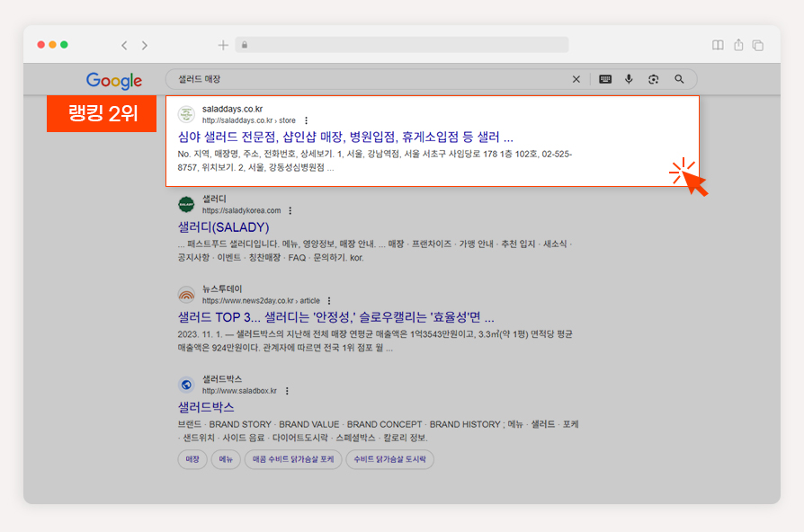Open more options for news2day.co.kr result
The height and width of the screenshot is (532, 804).
point(329,301)
